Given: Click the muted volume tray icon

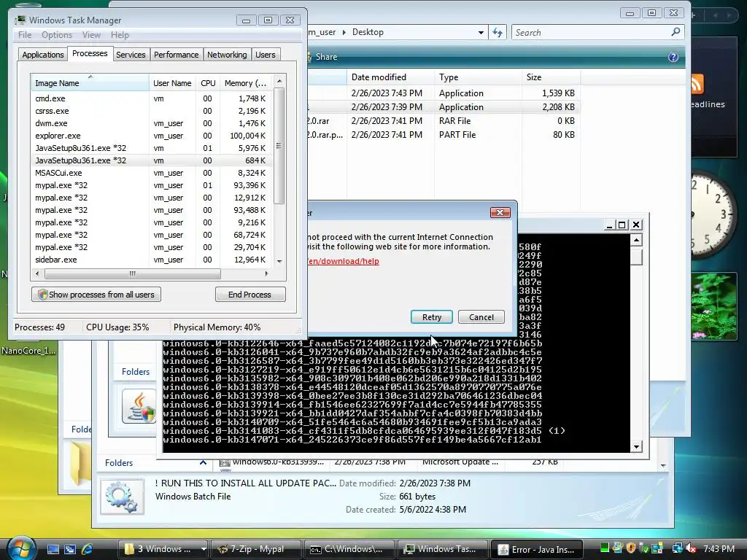Looking at the screenshot, I should [x=692, y=548].
